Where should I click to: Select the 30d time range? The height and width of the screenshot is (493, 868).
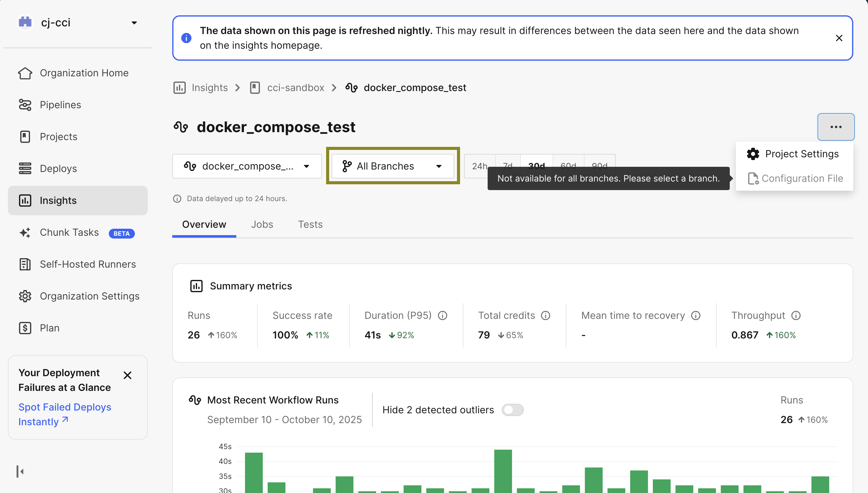[536, 166]
